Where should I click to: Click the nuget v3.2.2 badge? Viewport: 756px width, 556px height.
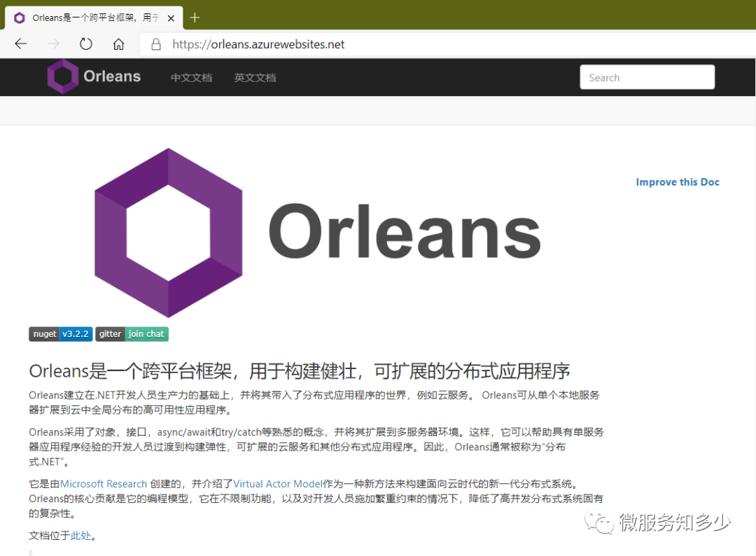[61, 334]
